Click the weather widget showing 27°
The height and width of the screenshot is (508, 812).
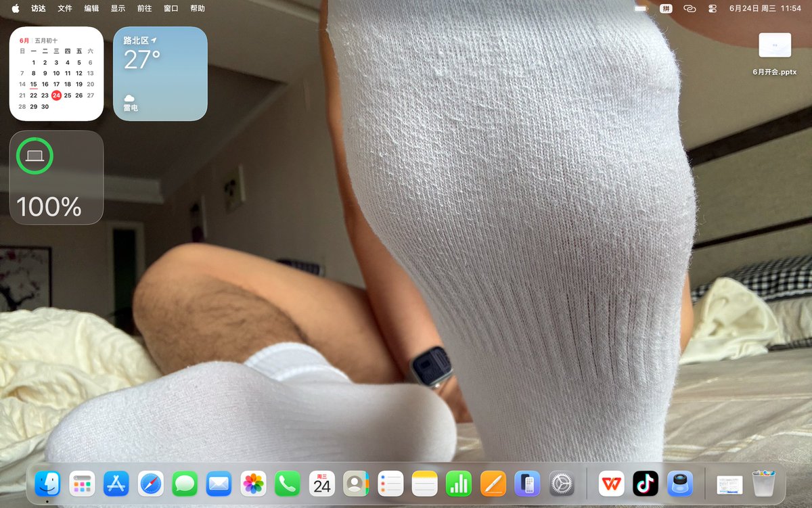click(x=160, y=74)
